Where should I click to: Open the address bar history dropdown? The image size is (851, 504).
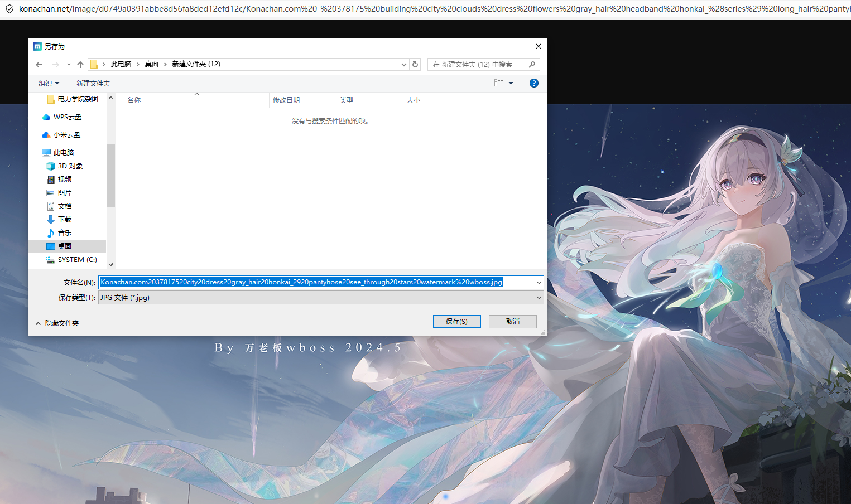pos(404,65)
